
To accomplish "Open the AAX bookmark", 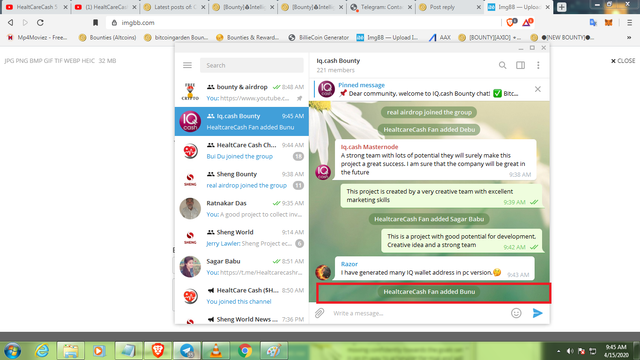I will click(x=440, y=38).
